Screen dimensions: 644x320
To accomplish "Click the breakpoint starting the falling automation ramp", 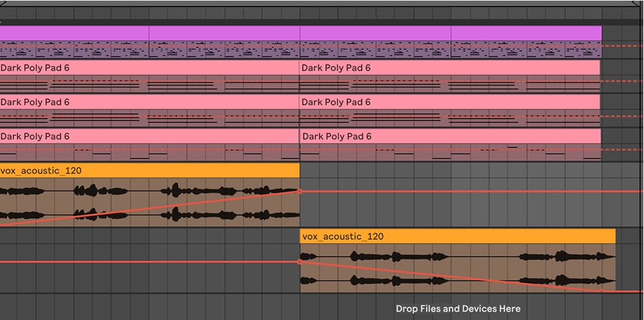I will (x=299, y=262).
